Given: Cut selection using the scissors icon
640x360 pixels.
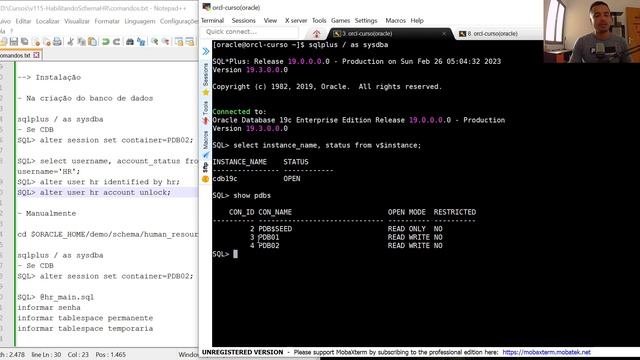Looking at the screenshot, I should 70,42.
